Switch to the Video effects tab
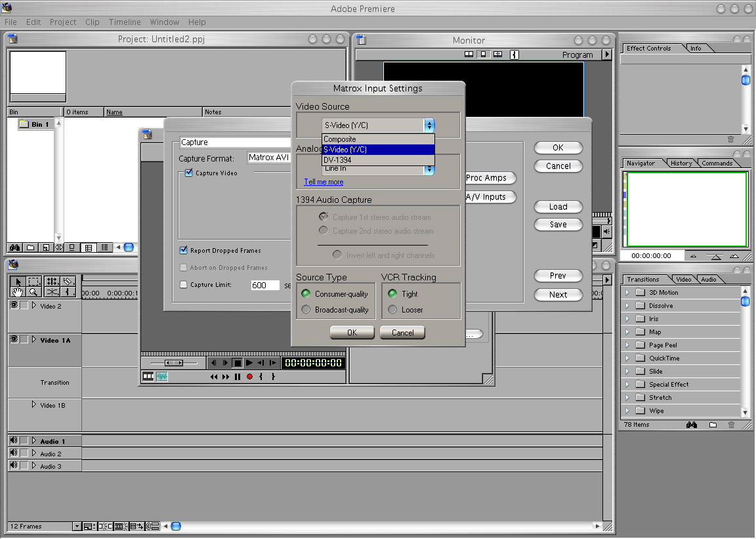756x539 pixels. pyautogui.click(x=683, y=280)
